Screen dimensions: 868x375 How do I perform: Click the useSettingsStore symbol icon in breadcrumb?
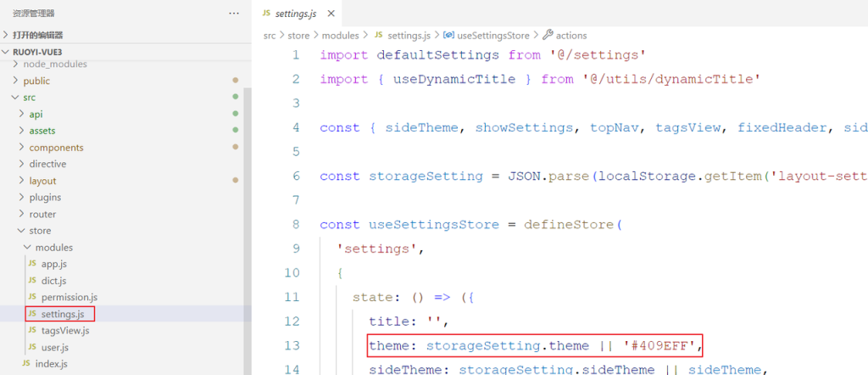[448, 36]
